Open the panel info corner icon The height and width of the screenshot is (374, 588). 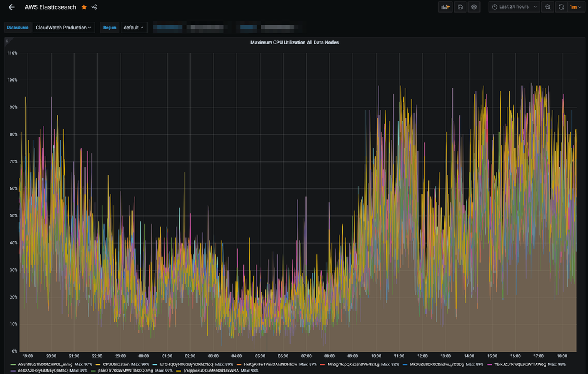pos(7,41)
